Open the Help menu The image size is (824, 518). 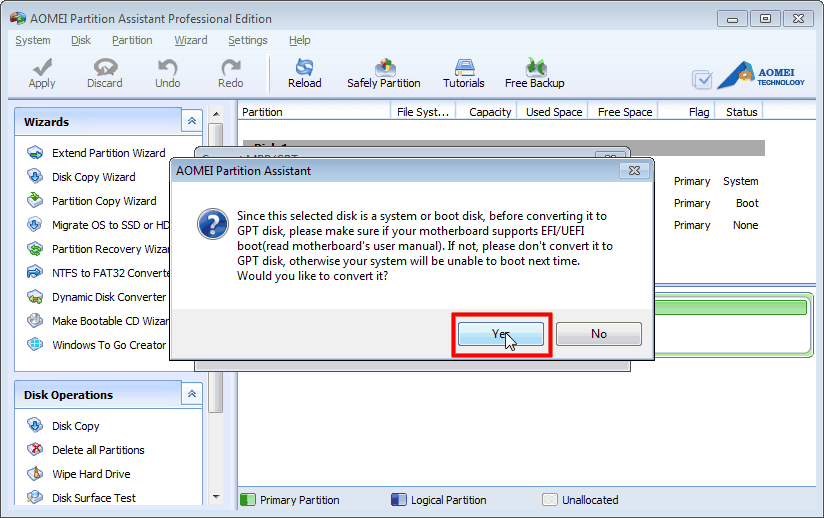pos(300,40)
